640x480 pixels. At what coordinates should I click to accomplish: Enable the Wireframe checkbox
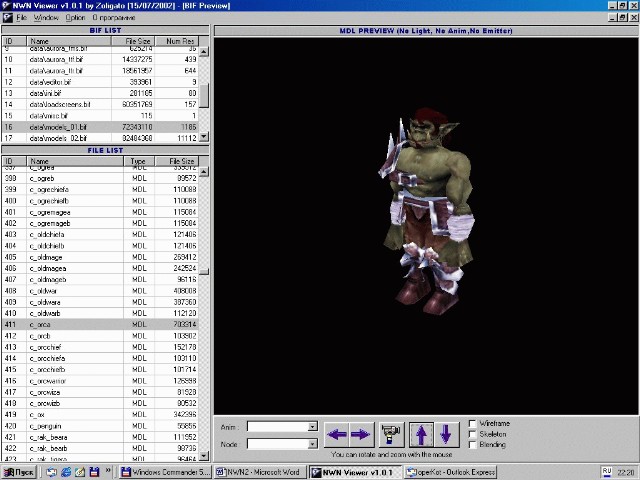coord(472,423)
